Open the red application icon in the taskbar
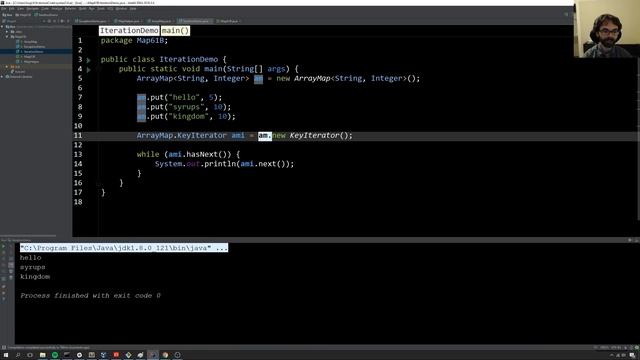This screenshot has width=640, height=360. (x=116, y=355)
